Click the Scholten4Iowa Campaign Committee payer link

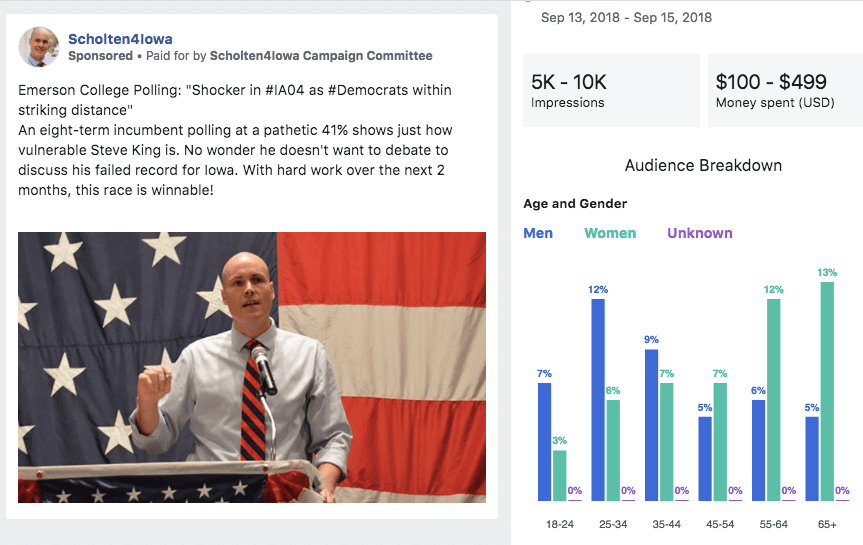(321, 56)
